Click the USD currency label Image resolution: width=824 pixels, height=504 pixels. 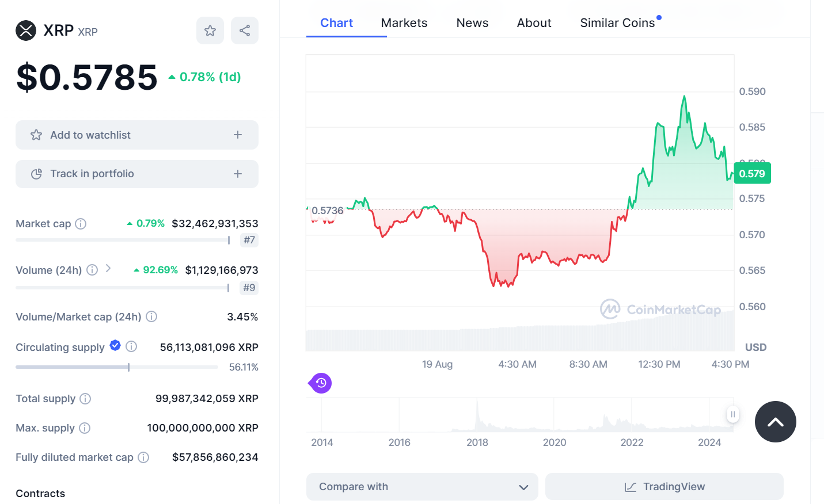pos(755,347)
